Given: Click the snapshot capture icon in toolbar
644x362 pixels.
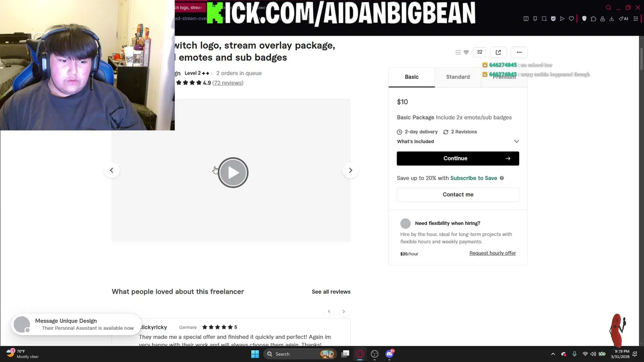Looking at the screenshot, I should (x=544, y=19).
